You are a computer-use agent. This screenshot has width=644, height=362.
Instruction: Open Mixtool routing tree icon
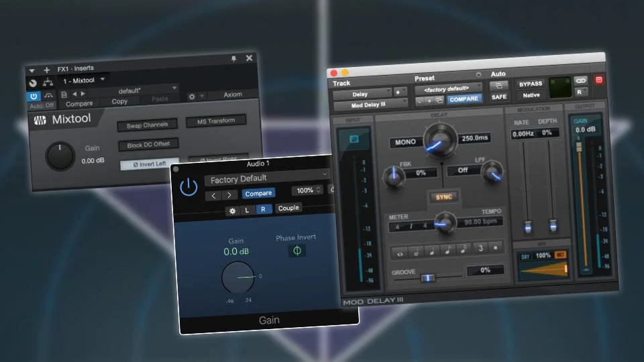(x=48, y=82)
